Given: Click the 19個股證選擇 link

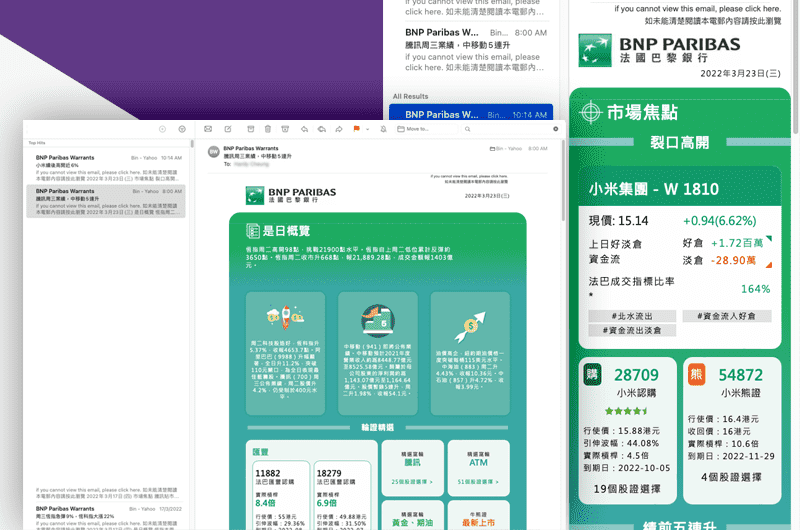Looking at the screenshot, I should pyautogui.click(x=627, y=489).
